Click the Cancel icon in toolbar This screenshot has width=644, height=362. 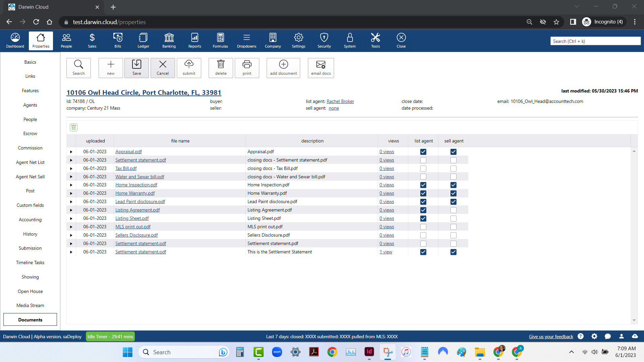click(163, 68)
